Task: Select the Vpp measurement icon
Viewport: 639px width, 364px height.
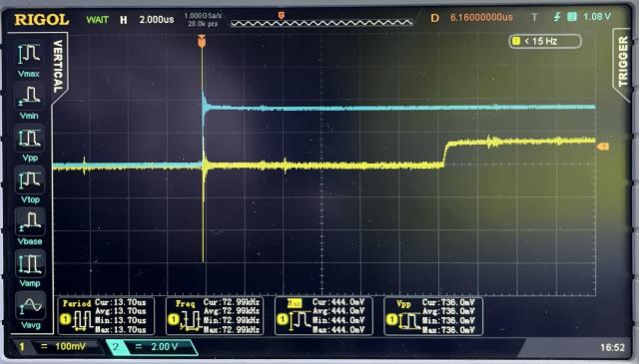Action: tap(29, 138)
